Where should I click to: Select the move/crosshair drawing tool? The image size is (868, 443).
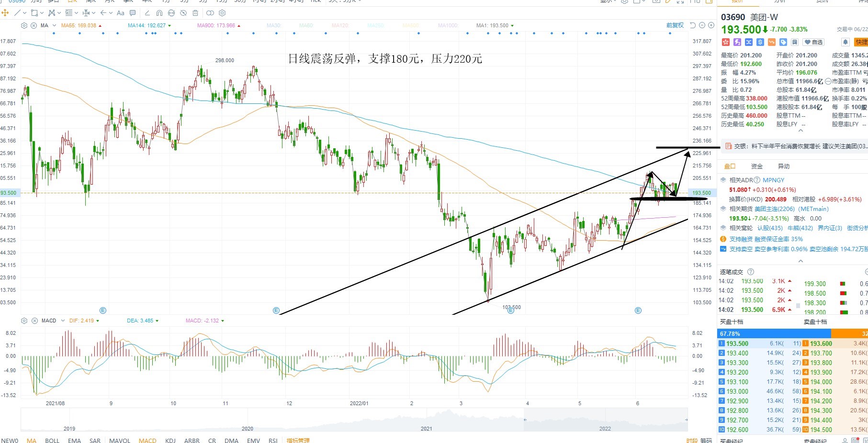[4, 13]
